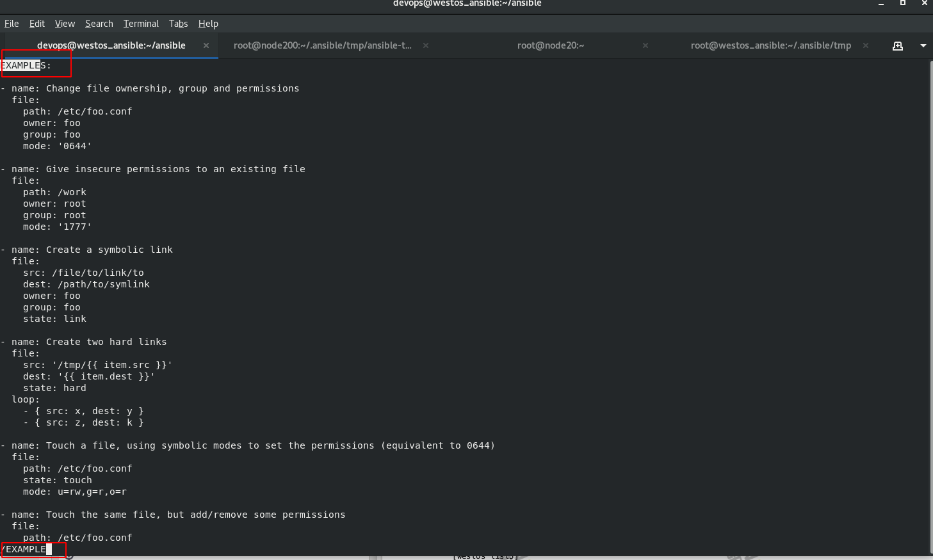Switch to root@westos_ansible:~/.ansible/tmp tab
Screen dimensions: 933x560
tap(770, 45)
